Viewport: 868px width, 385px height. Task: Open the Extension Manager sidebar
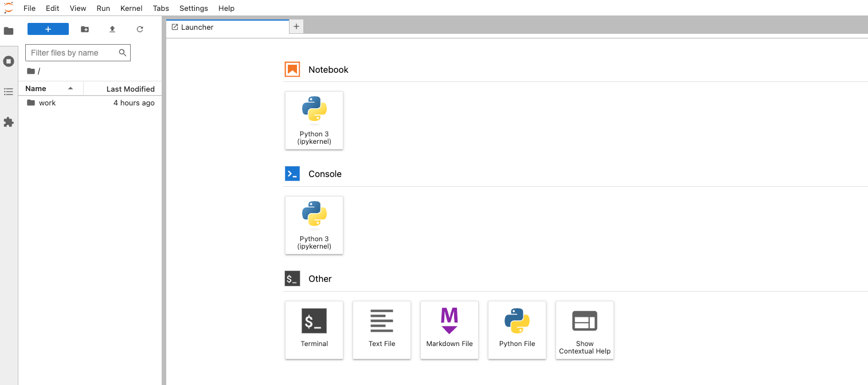click(x=9, y=122)
